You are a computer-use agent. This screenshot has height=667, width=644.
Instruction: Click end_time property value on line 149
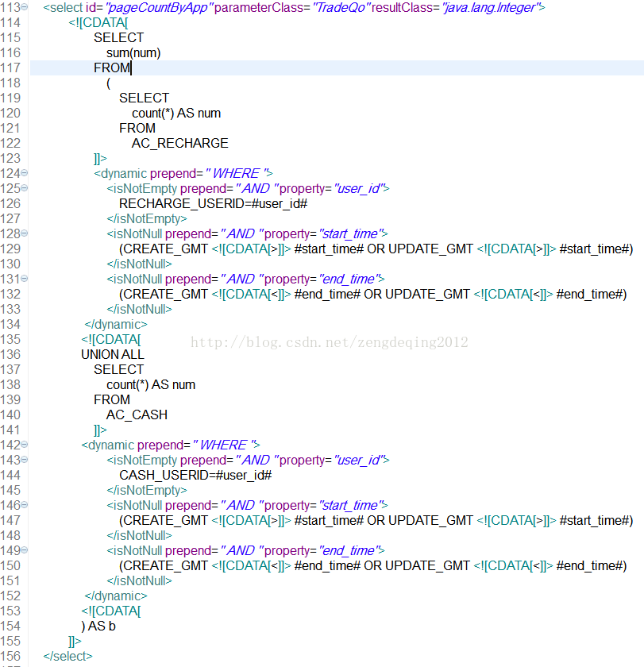click(349, 550)
